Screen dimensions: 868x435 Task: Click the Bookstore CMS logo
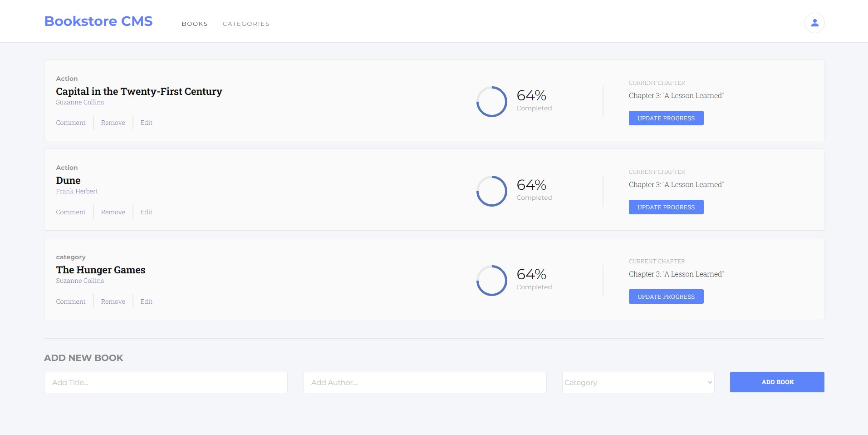[x=98, y=21]
